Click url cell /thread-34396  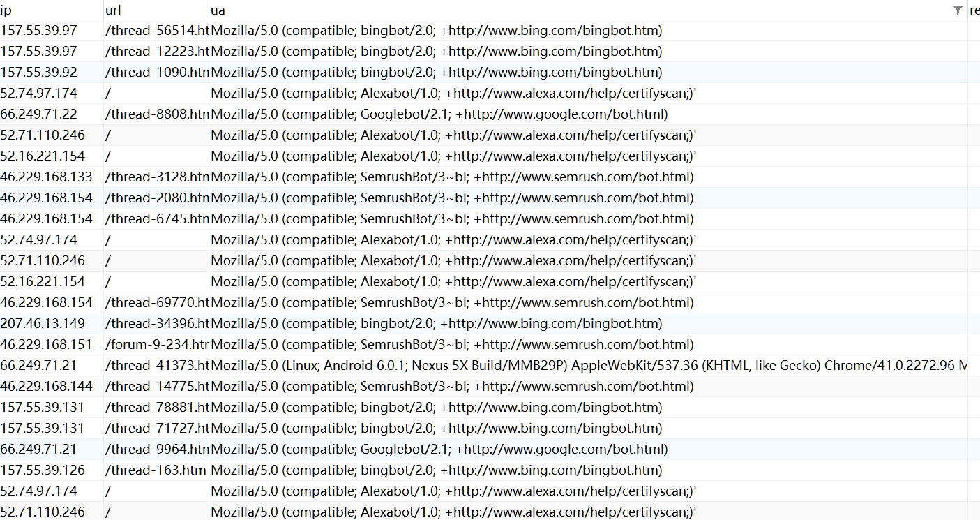[156, 324]
